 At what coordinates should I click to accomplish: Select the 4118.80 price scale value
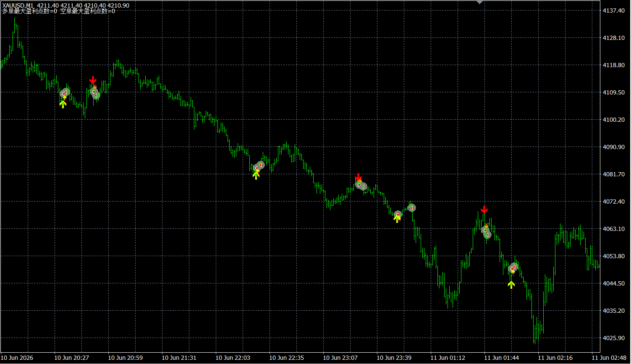click(613, 65)
